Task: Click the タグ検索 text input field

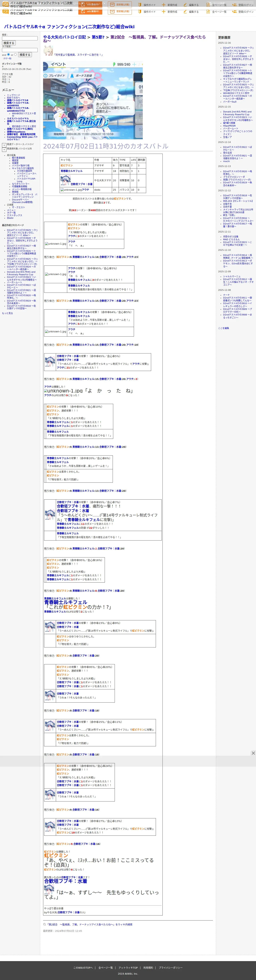Action: (x=20, y=50)
